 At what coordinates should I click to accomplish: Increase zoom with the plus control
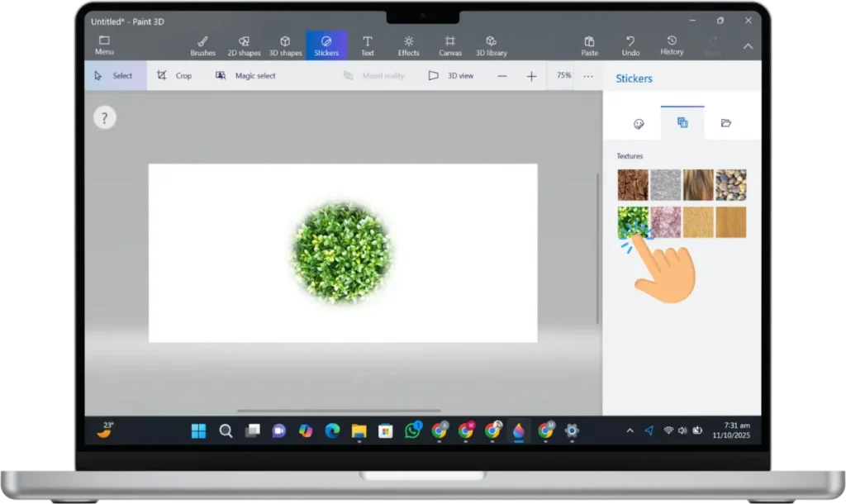point(531,75)
